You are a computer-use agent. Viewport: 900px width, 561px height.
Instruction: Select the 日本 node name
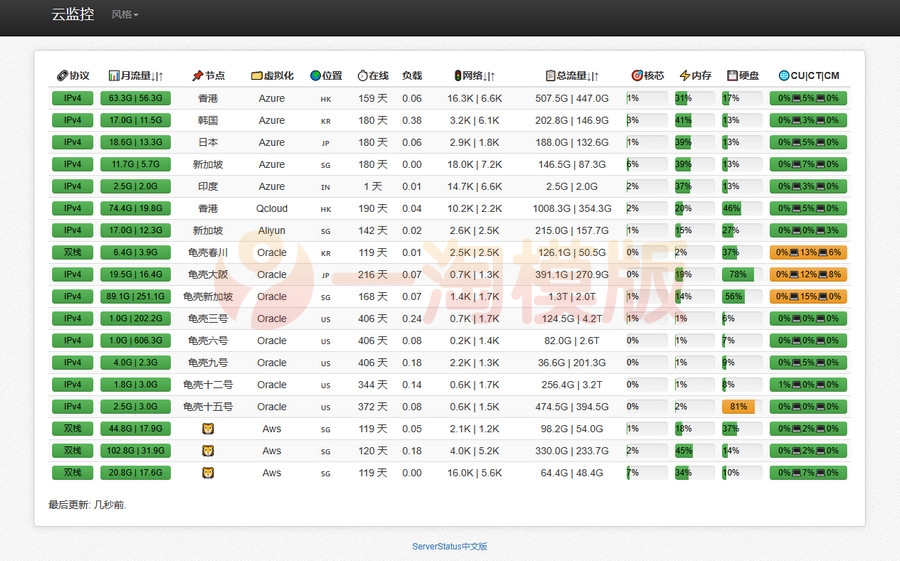click(x=208, y=142)
